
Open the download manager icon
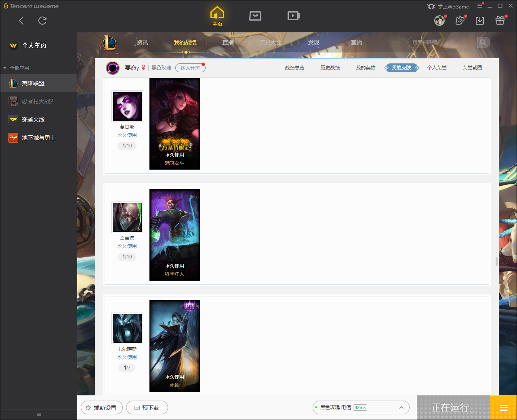(x=480, y=20)
